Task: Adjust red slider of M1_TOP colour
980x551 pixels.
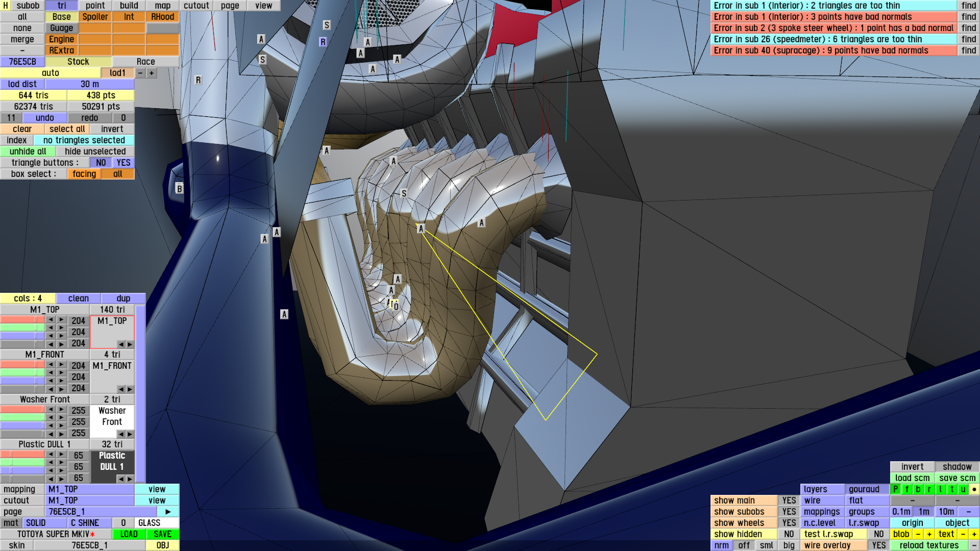Action: (22, 320)
